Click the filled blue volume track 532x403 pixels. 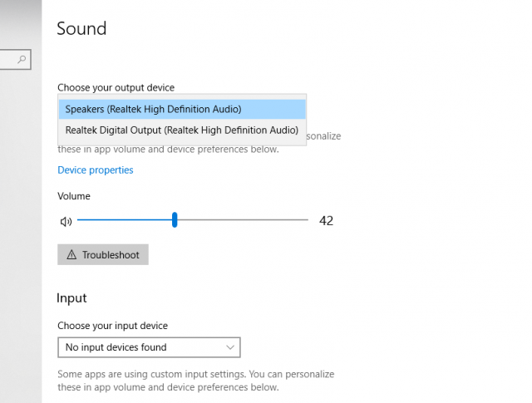[125, 220]
